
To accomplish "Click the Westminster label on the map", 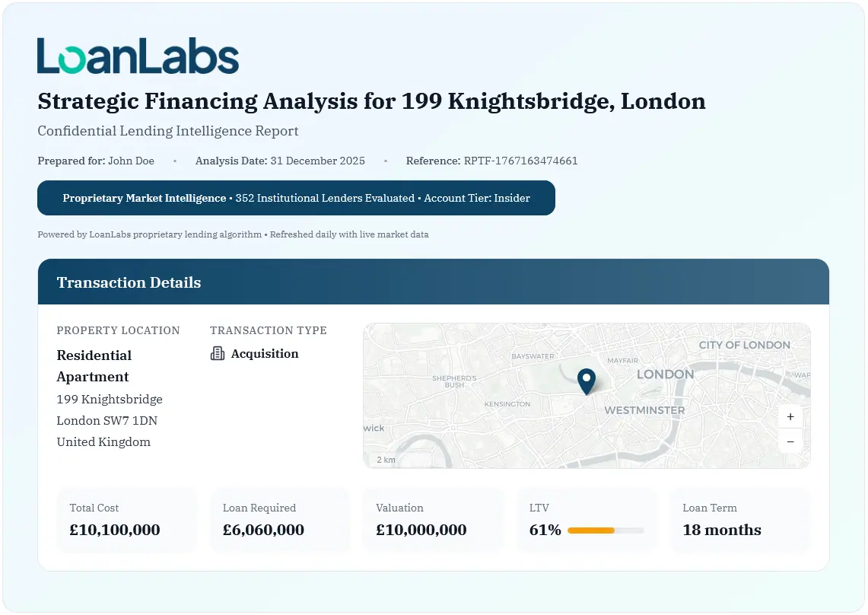I will point(644,410).
